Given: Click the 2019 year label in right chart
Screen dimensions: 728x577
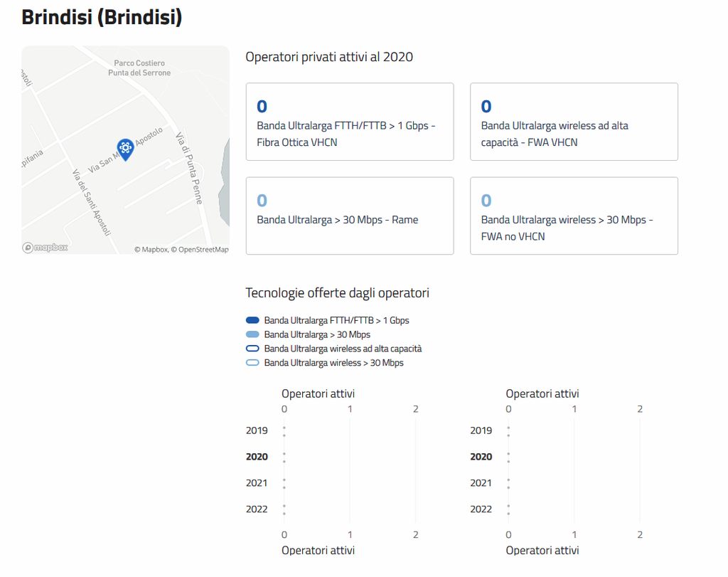Looking at the screenshot, I should 481,430.
